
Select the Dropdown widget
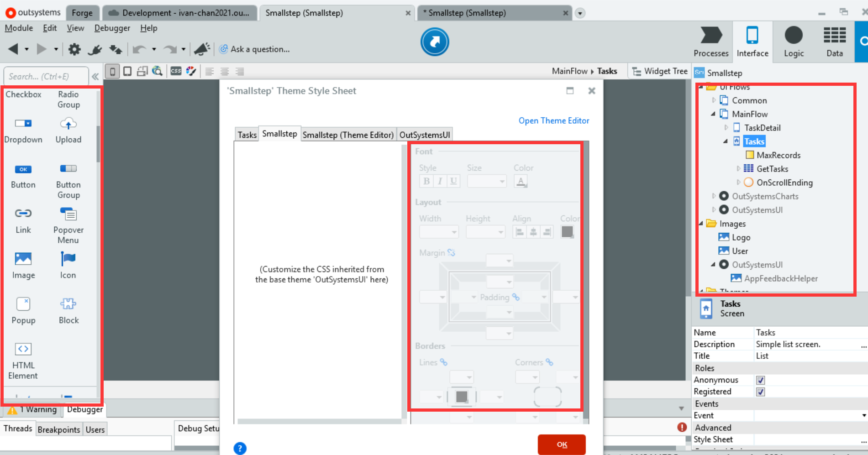[23, 131]
